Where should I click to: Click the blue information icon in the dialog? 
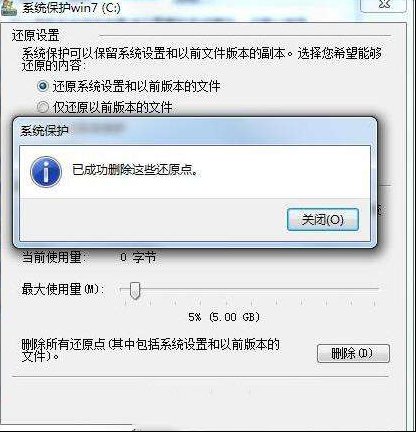click(46, 172)
